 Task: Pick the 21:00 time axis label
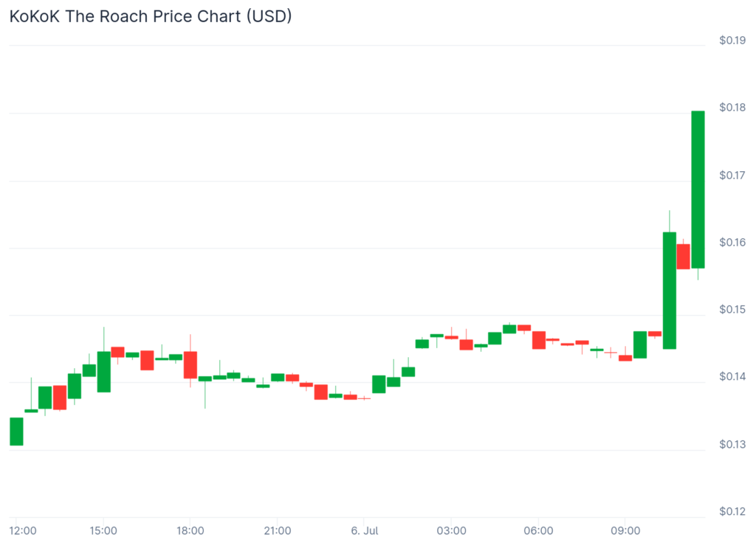[x=277, y=531]
